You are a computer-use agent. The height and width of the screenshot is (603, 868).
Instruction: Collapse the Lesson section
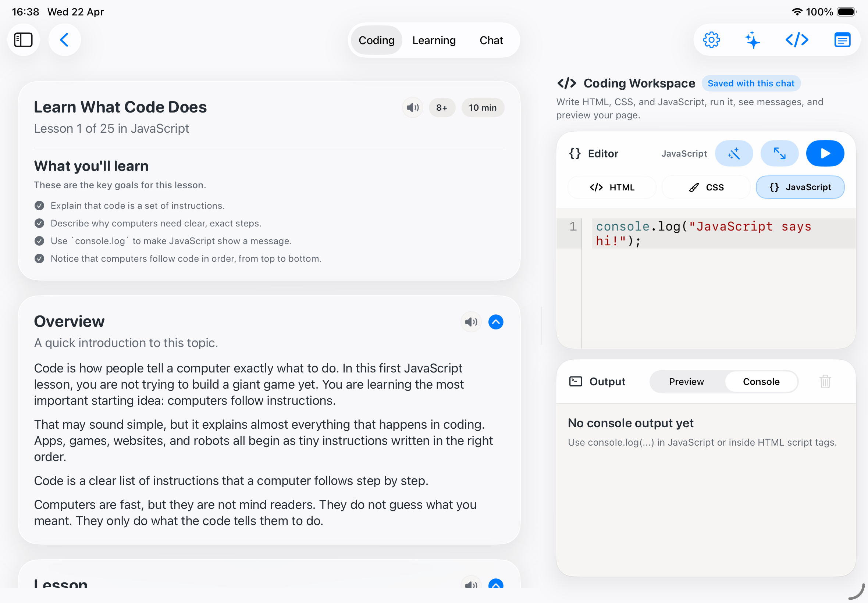click(x=495, y=585)
